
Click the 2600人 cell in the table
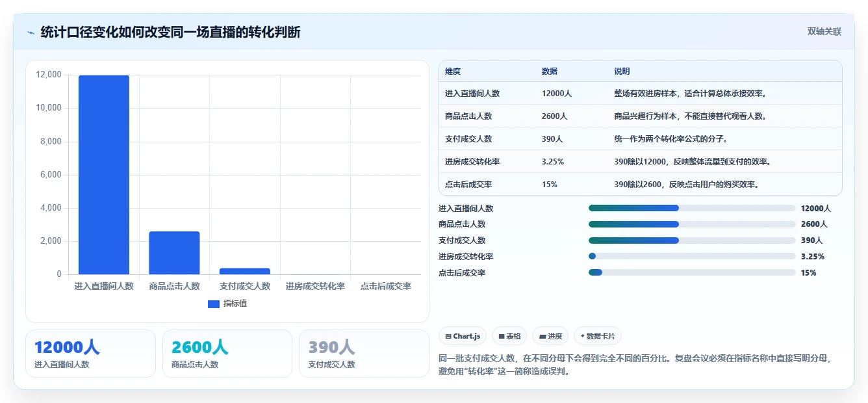tap(554, 116)
